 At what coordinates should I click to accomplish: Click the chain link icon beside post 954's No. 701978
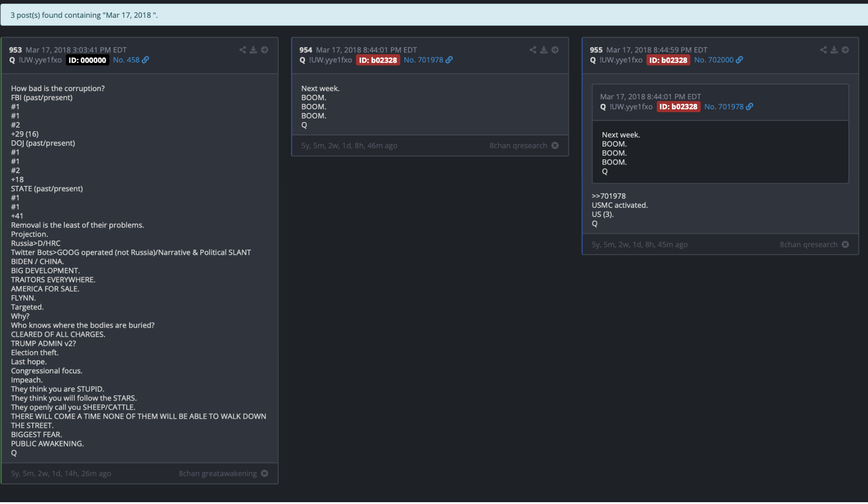tap(449, 60)
